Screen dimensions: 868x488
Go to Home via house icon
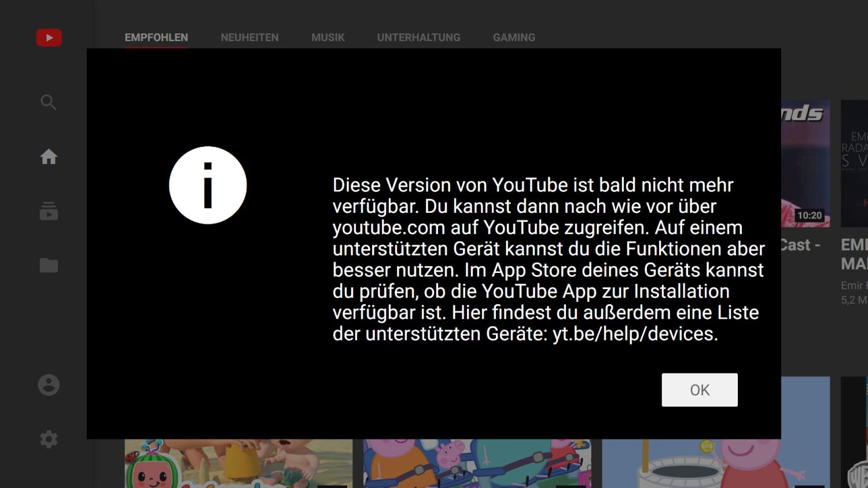click(49, 157)
